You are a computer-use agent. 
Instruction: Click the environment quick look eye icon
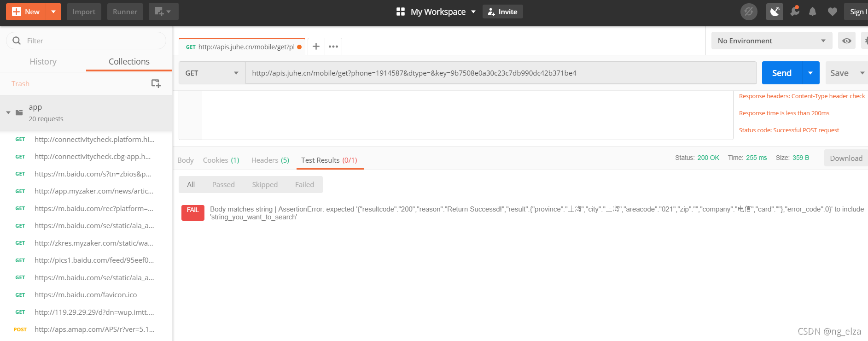(x=846, y=41)
